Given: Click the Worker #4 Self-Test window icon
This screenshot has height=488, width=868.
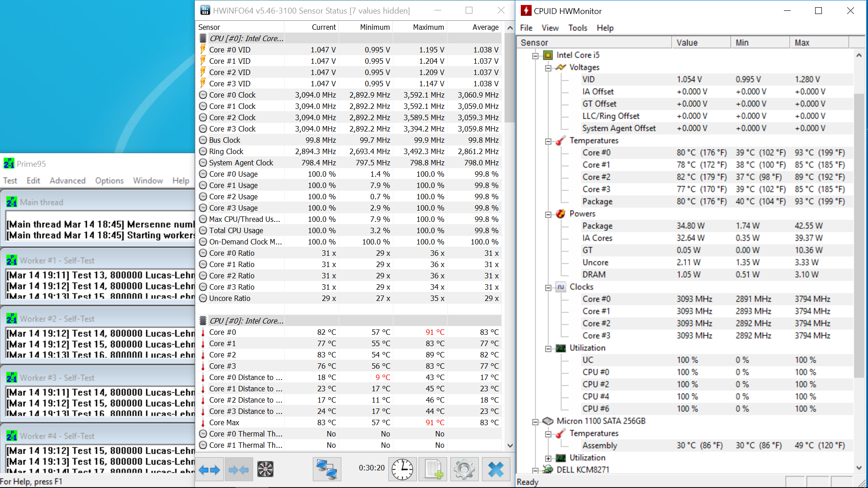Looking at the screenshot, I should (12, 436).
